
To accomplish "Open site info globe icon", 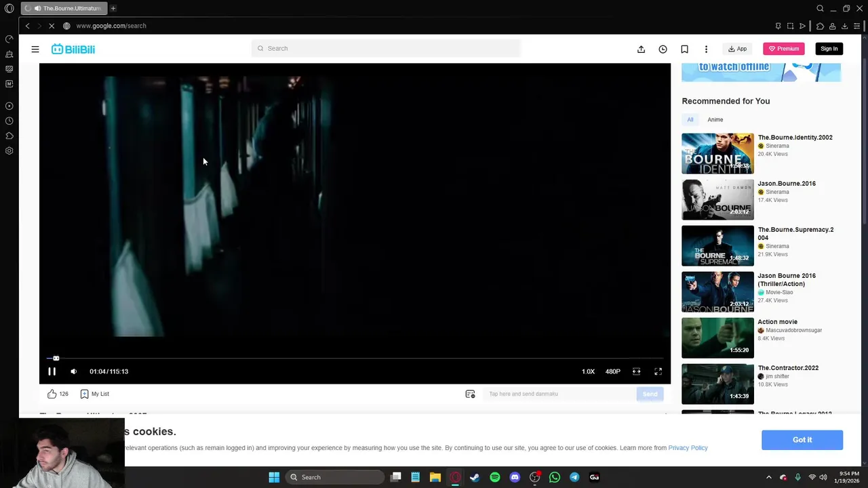I will 66,26.
